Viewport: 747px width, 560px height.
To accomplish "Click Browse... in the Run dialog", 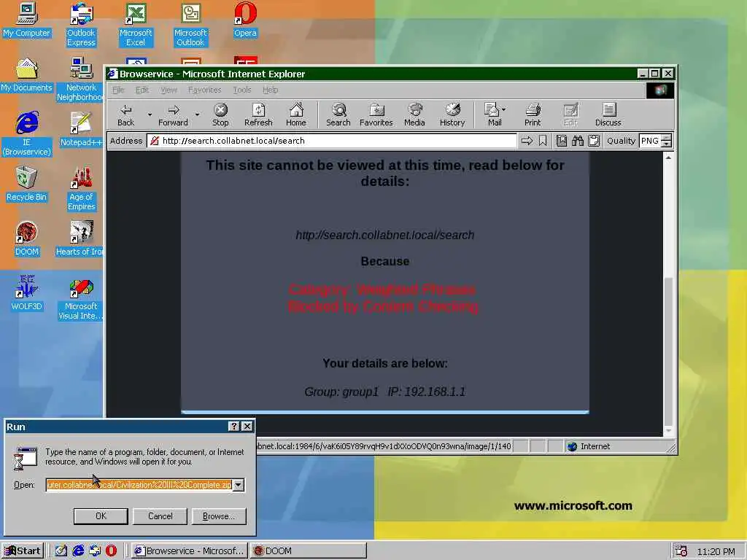I will [x=219, y=516].
